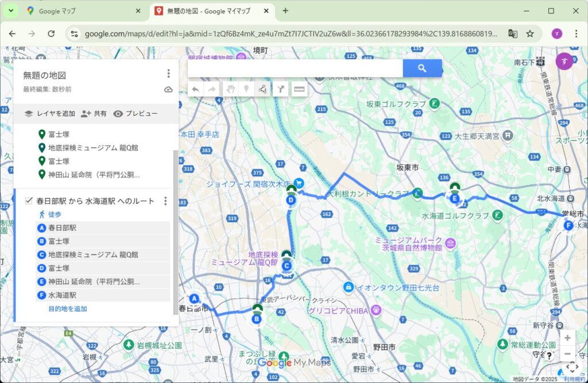Select waypoint A 春日部駅 in route list
The image size is (588, 383).
(x=103, y=228)
